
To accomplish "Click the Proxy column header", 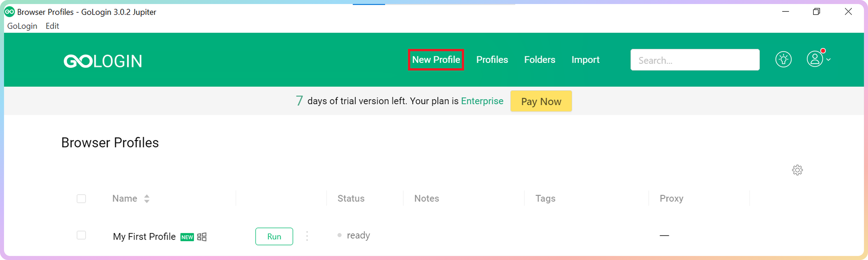I will click(671, 198).
